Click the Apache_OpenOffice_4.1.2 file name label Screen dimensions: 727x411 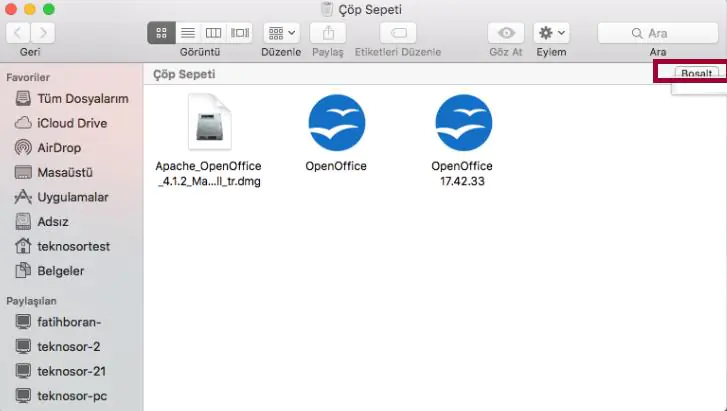pyautogui.click(x=209, y=173)
